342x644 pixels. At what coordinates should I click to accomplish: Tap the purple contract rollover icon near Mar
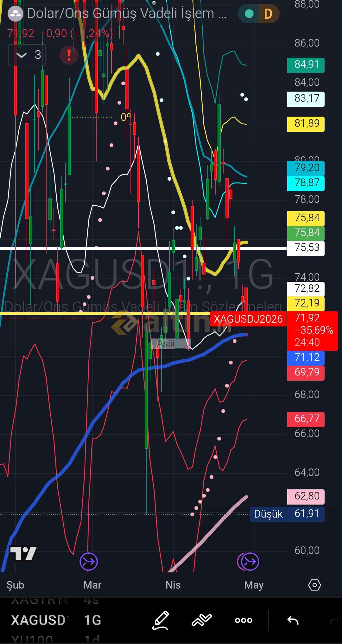pyautogui.click(x=89, y=562)
